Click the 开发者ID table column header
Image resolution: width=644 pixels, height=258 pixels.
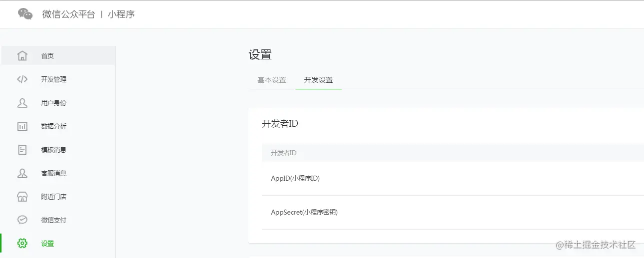point(284,153)
